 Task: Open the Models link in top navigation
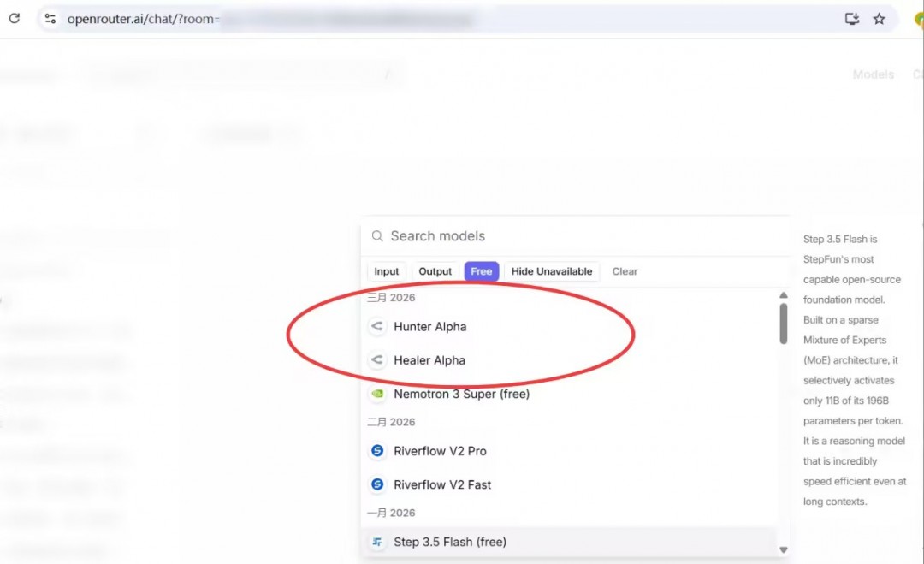click(x=874, y=74)
